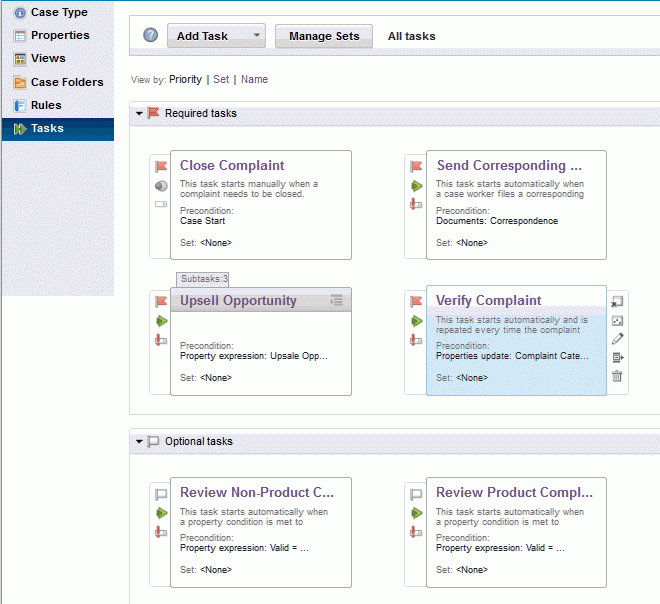The height and width of the screenshot is (604, 660).
Task: Click the fourth icon right of Verify Complaint
Action: point(617,357)
